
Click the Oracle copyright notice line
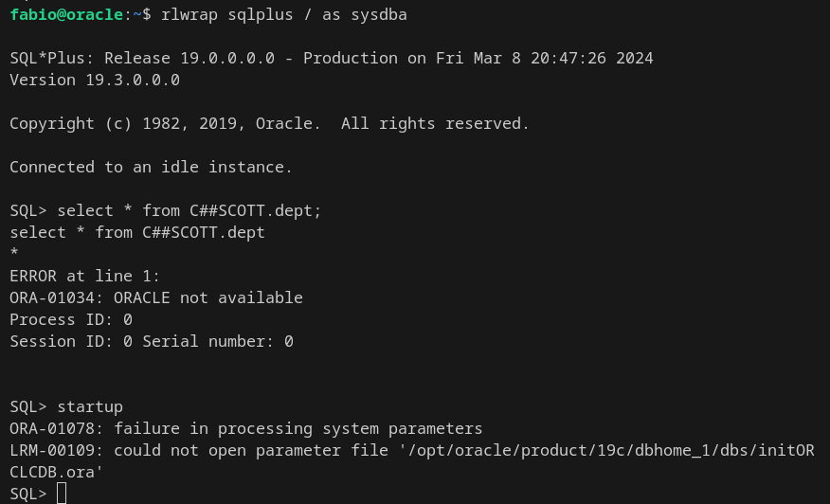click(x=269, y=124)
